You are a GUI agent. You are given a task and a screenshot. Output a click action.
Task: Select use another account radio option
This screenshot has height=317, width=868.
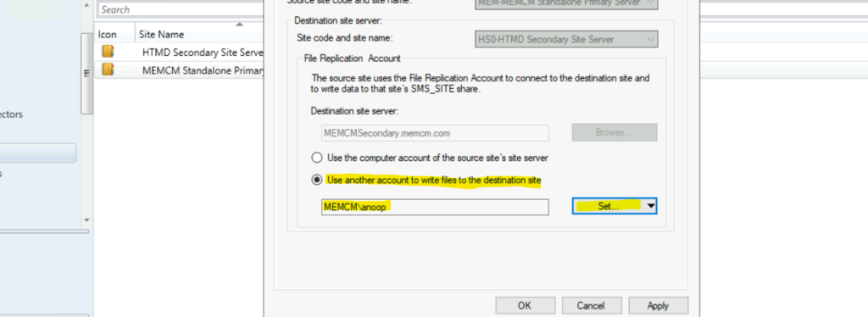coord(317,180)
